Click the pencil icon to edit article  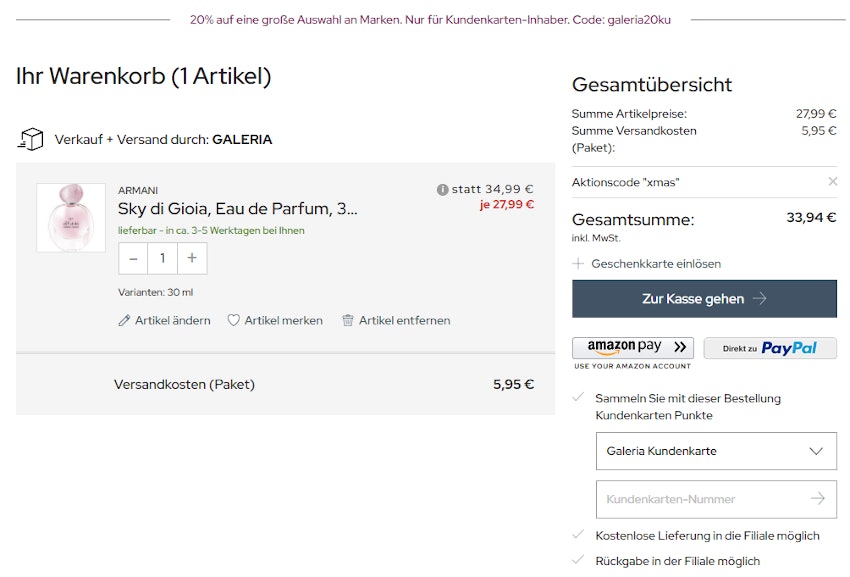(x=125, y=321)
